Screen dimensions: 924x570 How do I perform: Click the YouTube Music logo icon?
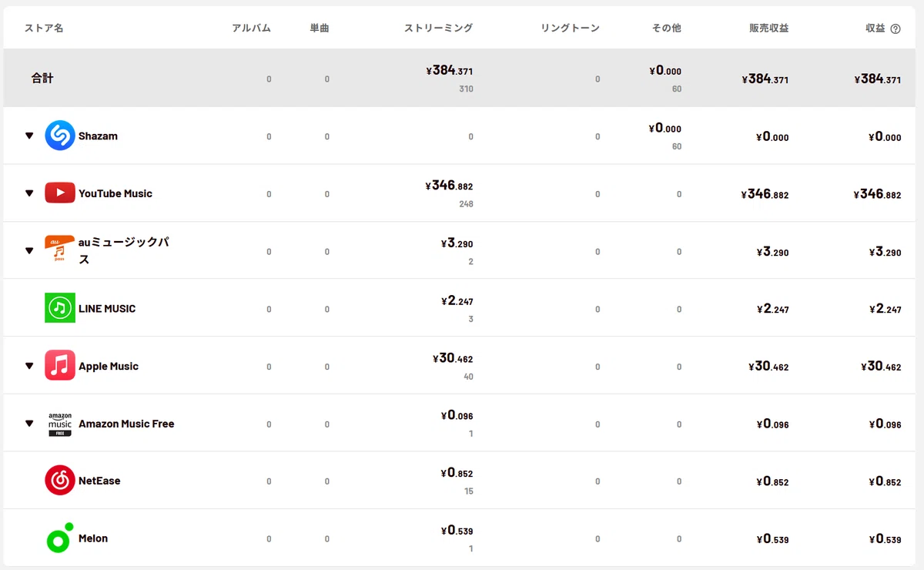(x=59, y=193)
